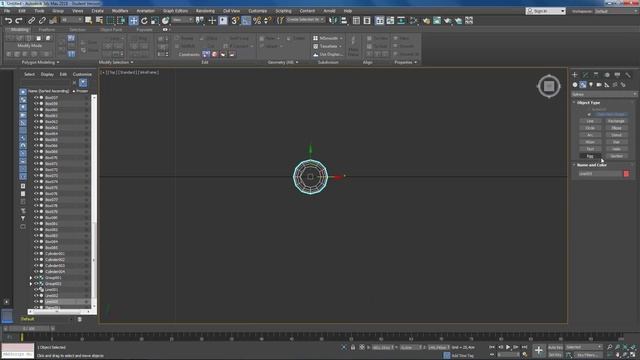The height and width of the screenshot is (360, 640).
Task: Click the Circle spline button
Action: [x=590, y=128]
